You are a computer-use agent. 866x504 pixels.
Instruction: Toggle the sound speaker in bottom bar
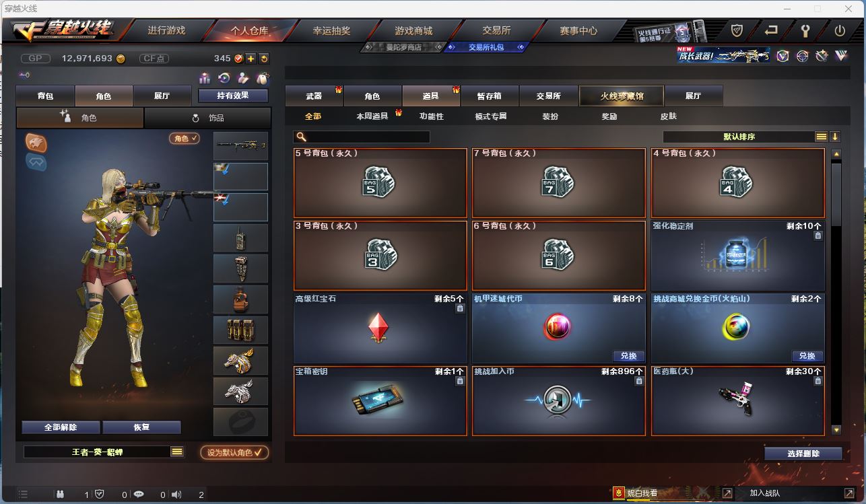pyautogui.click(x=176, y=495)
